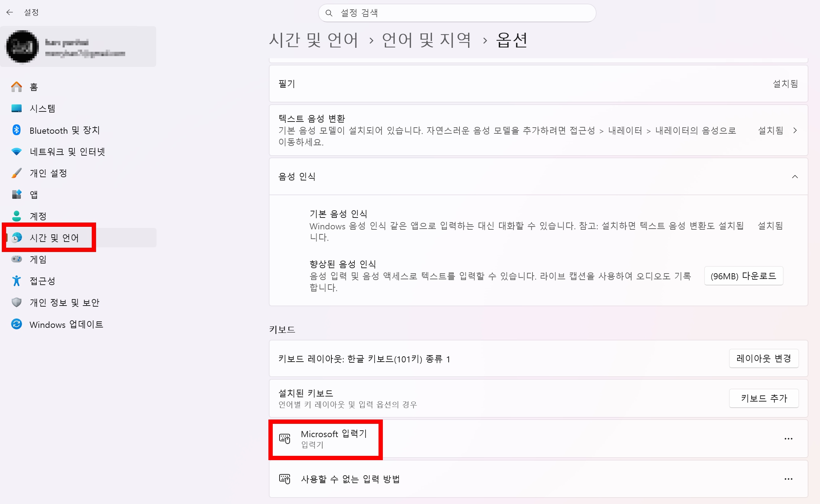Open 텍스트 음성 변환 arrow chevron

795,130
